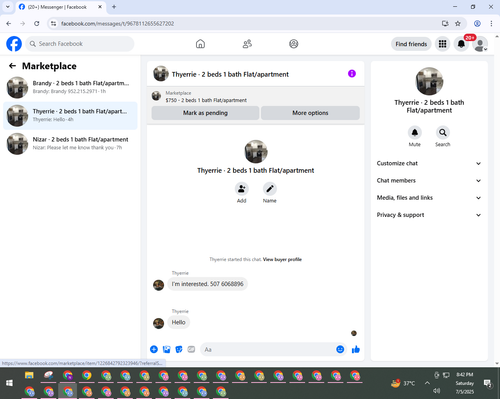Open the Friends icon in top navigation
The width and height of the screenshot is (500, 399).
247,44
